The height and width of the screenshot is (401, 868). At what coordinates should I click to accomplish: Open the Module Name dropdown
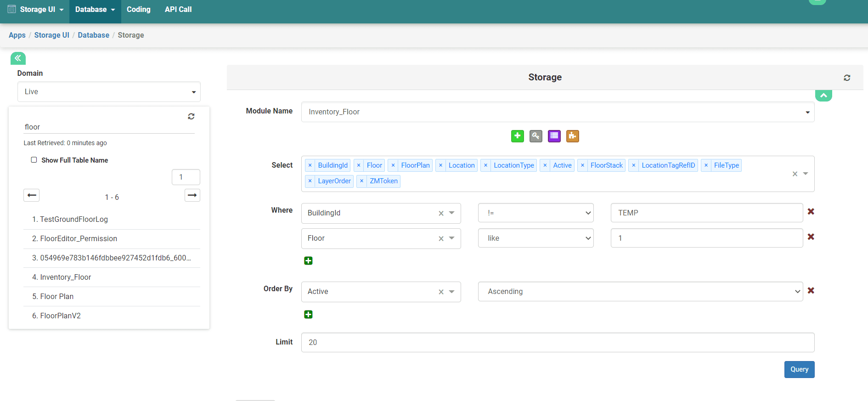[x=558, y=112]
